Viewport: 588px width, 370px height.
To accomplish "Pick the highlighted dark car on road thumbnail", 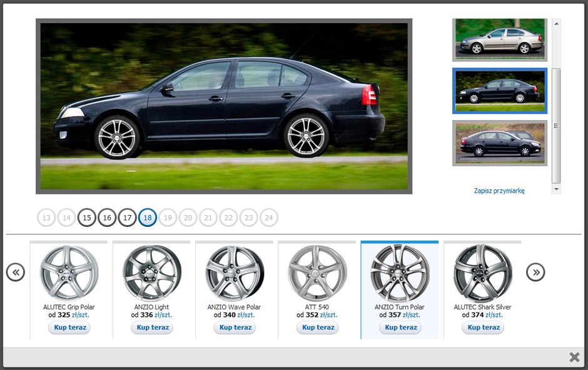I will click(x=500, y=91).
